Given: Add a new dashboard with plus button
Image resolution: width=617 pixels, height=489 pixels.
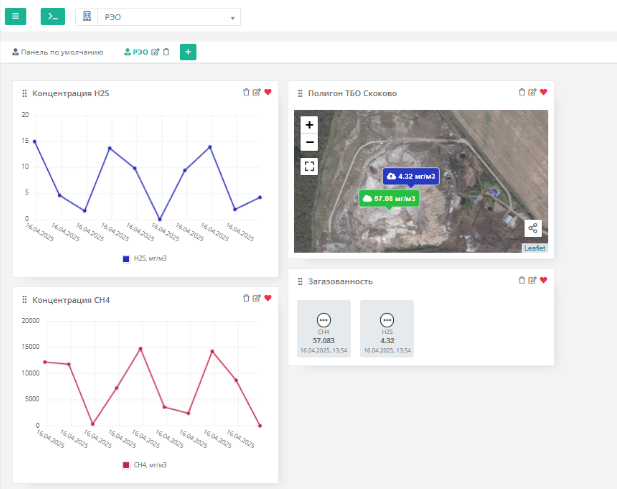Looking at the screenshot, I should point(188,51).
